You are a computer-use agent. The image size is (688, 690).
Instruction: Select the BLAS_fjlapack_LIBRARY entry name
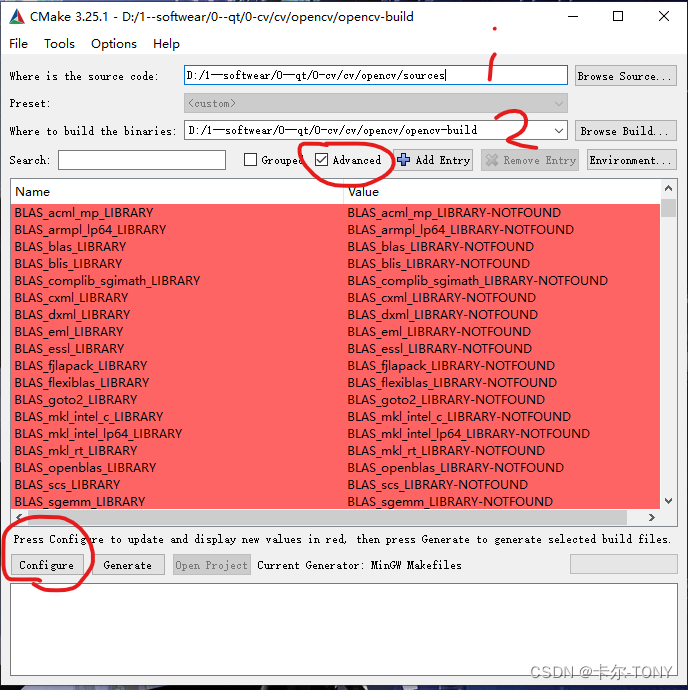81,366
